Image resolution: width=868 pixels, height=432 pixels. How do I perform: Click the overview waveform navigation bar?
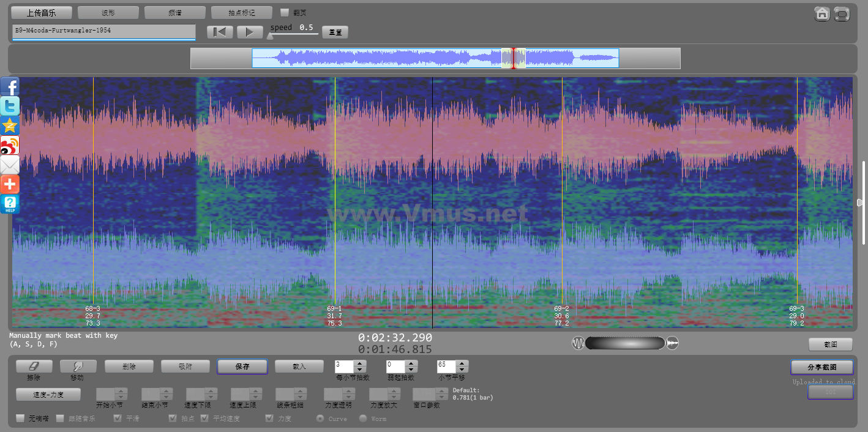pos(435,58)
